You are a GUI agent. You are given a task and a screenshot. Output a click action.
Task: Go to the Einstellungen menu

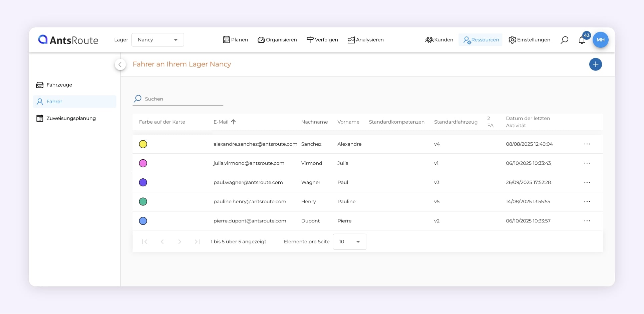[529, 40]
